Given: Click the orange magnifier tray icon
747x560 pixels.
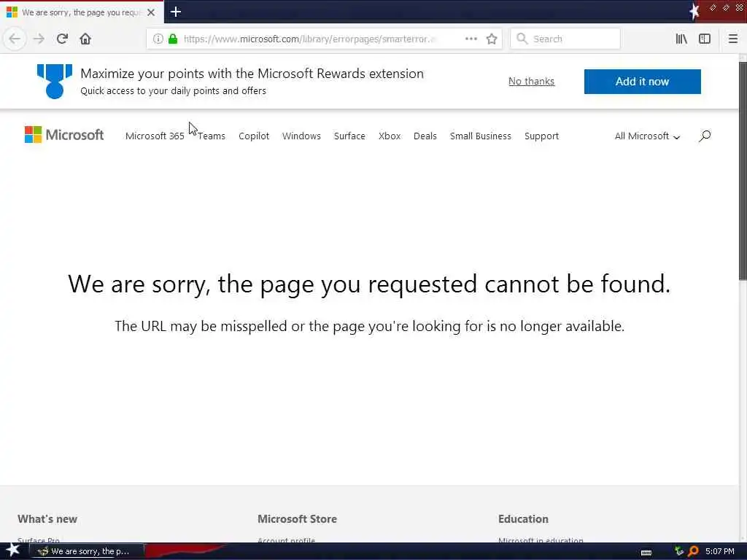Looking at the screenshot, I should click(693, 551).
